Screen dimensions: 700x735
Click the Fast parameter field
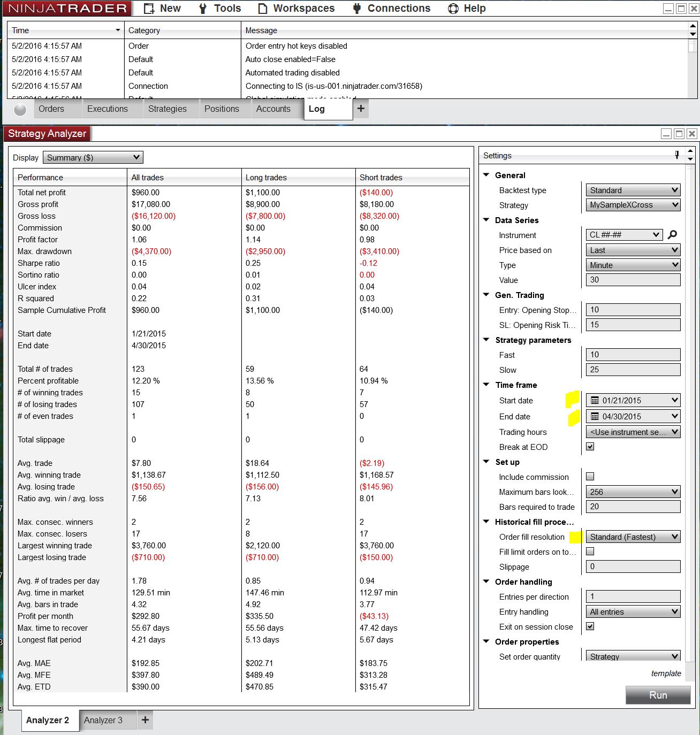[x=633, y=355]
